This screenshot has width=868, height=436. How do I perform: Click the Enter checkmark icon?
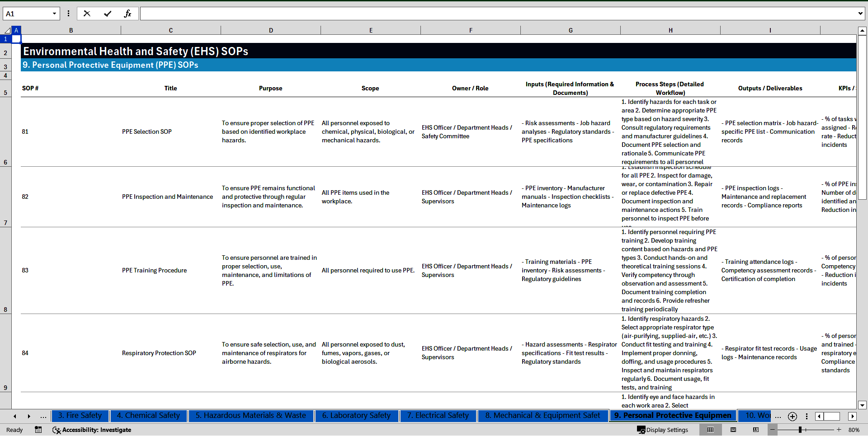click(x=108, y=14)
